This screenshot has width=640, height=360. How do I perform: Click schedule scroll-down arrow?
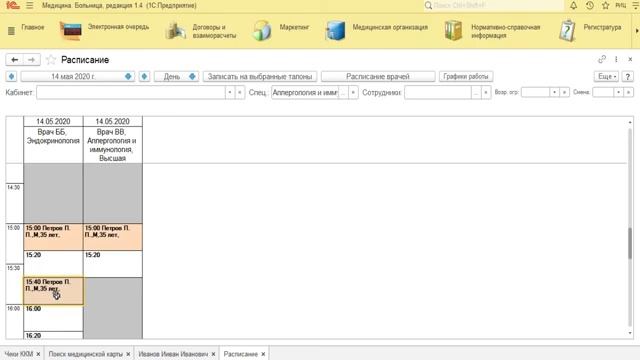point(630,333)
